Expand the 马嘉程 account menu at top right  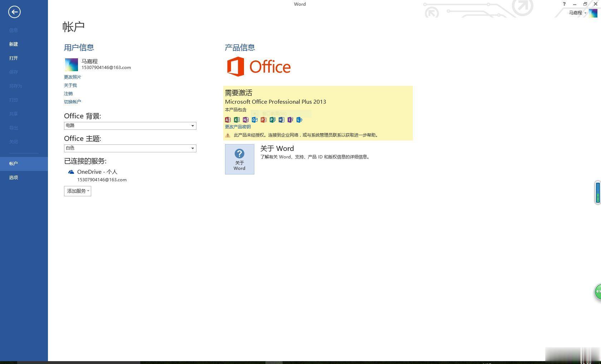[577, 13]
